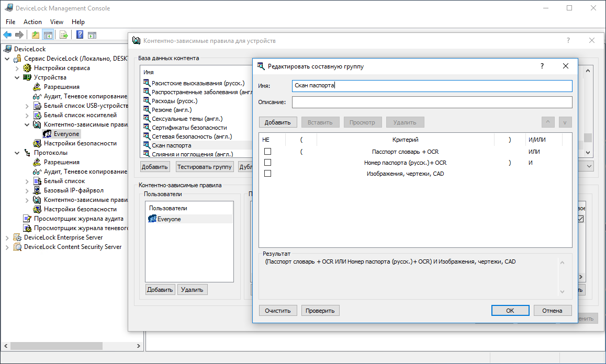Expand Белый список USB-устройств node
Viewport: 606px width, 364px height.
[x=27, y=106]
